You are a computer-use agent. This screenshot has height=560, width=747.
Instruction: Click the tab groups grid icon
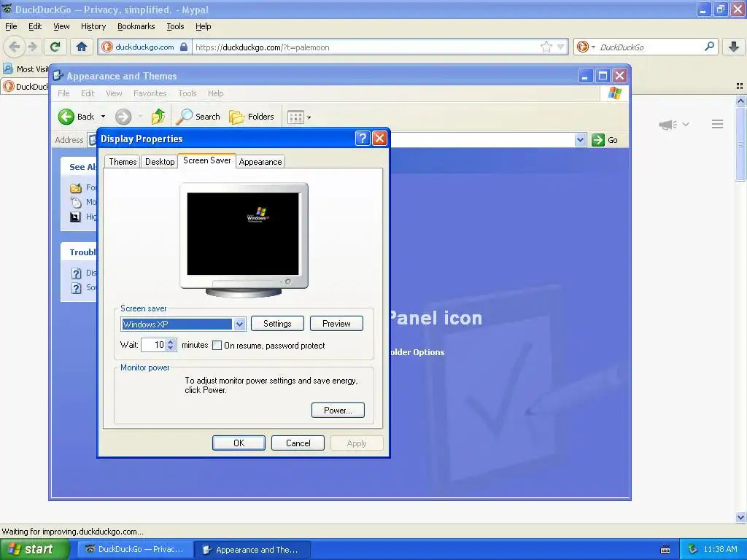(x=740, y=86)
